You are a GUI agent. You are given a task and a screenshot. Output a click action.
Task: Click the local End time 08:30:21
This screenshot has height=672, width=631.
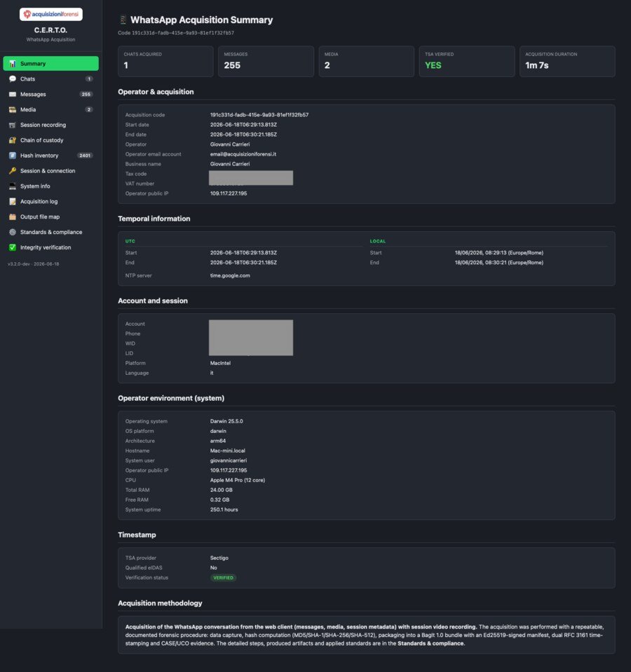[x=499, y=263]
